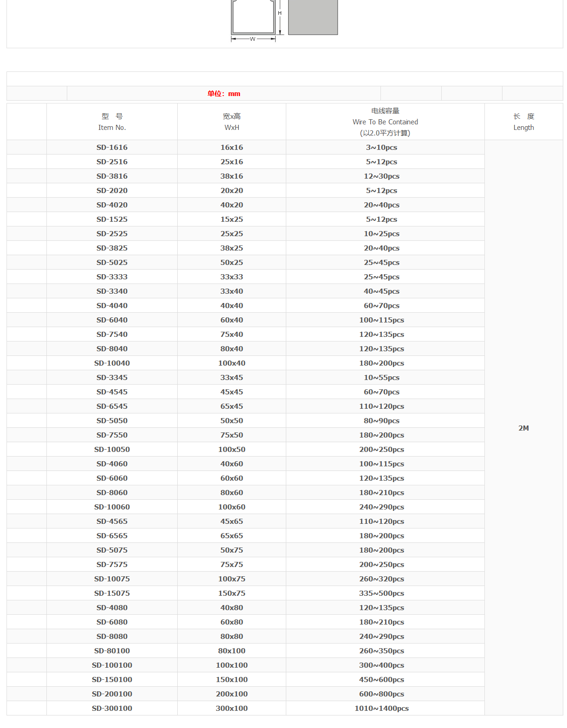Click the Item No. column header
Image resolution: width=567 pixels, height=728 pixels.
[x=112, y=122]
